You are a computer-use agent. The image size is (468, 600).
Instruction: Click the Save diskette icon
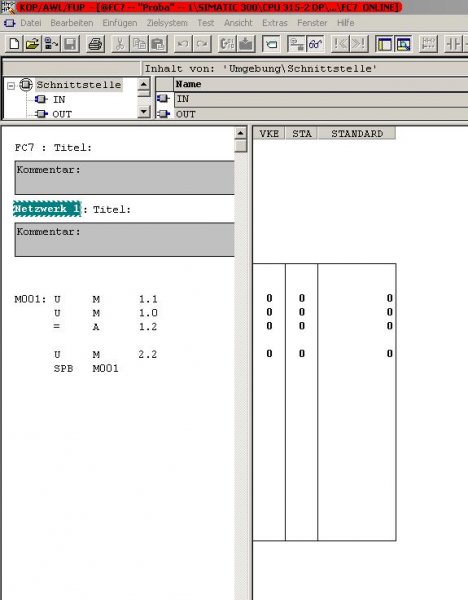(70, 44)
